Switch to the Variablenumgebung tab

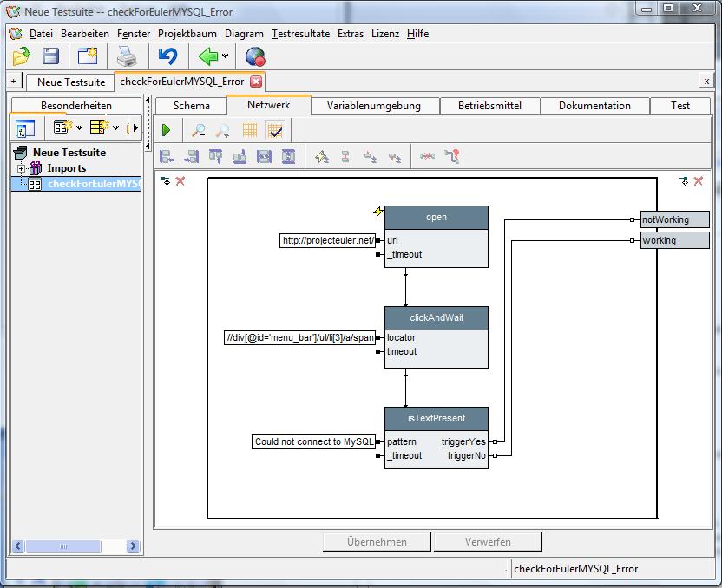(373, 106)
